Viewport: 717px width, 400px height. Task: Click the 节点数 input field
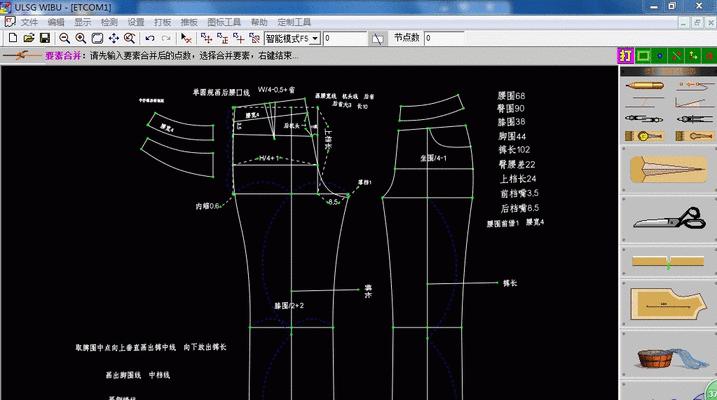click(444, 38)
